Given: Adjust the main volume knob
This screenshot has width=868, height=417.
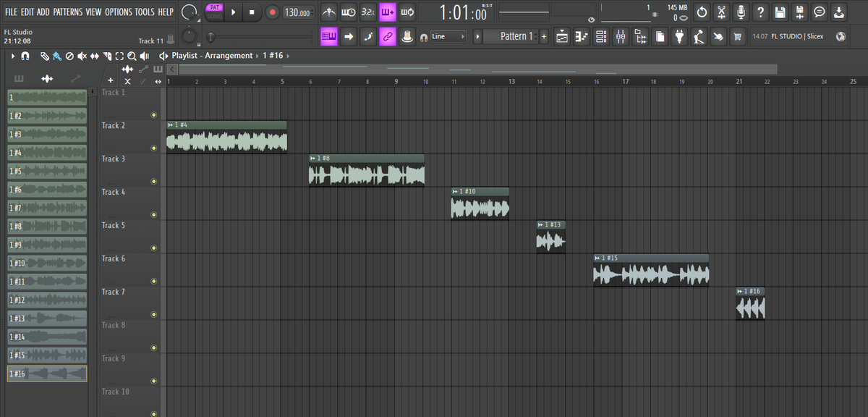Looking at the screenshot, I should [189, 12].
